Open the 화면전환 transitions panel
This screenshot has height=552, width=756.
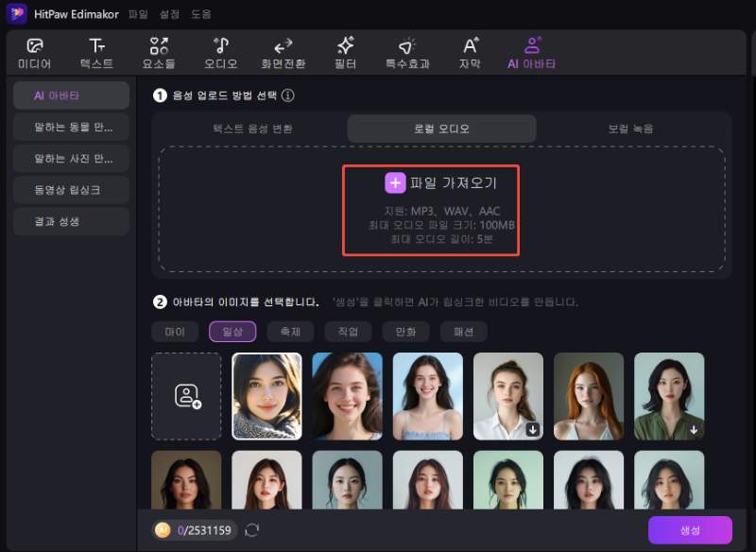pos(283,52)
